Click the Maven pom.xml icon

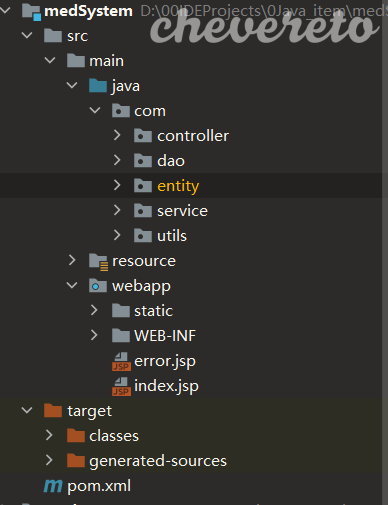point(53,486)
